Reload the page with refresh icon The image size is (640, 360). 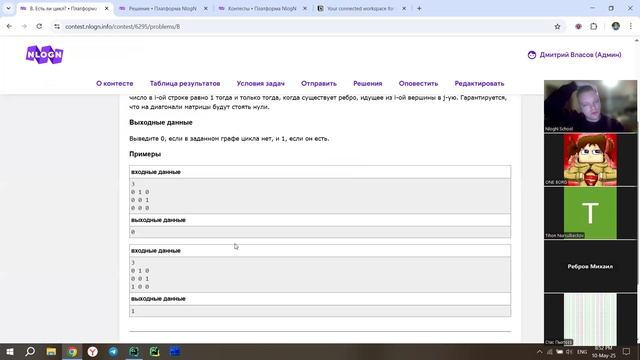[x=39, y=26]
